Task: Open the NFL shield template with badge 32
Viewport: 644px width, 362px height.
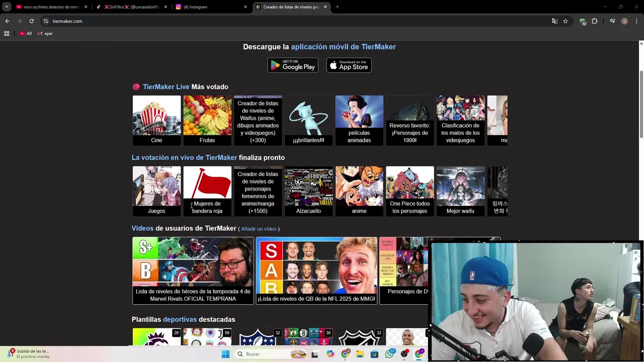Action: pyautogui.click(x=258, y=337)
